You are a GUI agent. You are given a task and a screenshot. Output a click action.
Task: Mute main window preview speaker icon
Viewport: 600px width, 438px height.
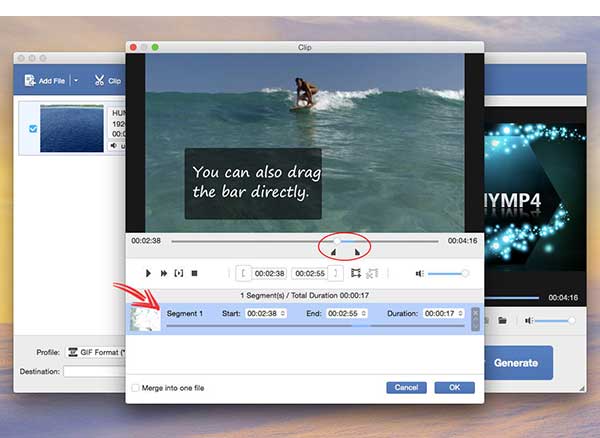click(528, 321)
